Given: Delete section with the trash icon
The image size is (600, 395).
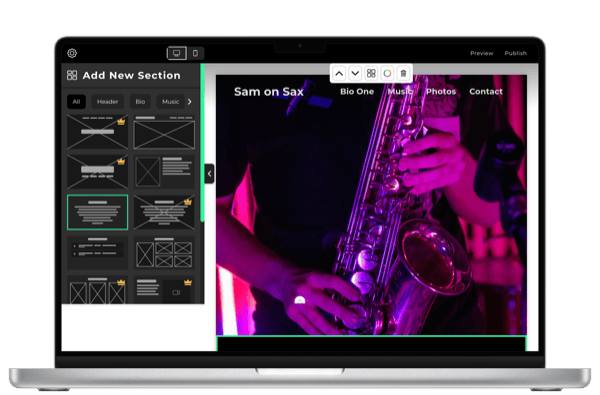Looking at the screenshot, I should click(x=403, y=73).
